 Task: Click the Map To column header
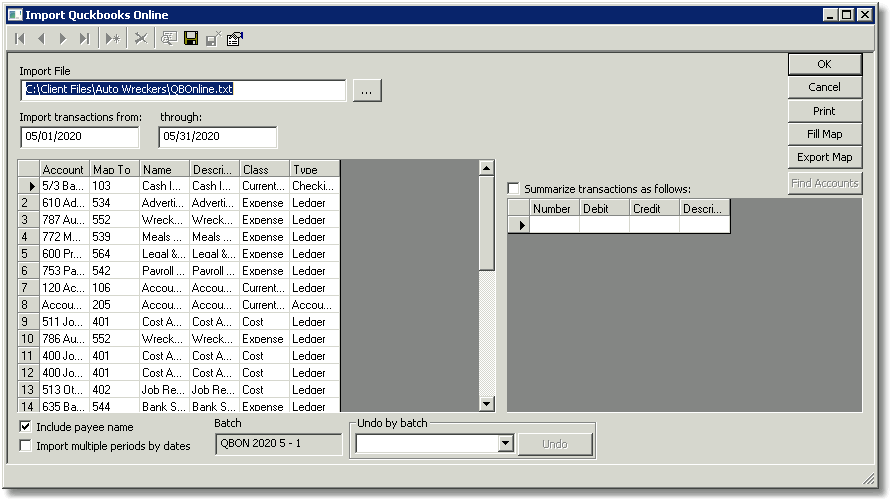114,169
